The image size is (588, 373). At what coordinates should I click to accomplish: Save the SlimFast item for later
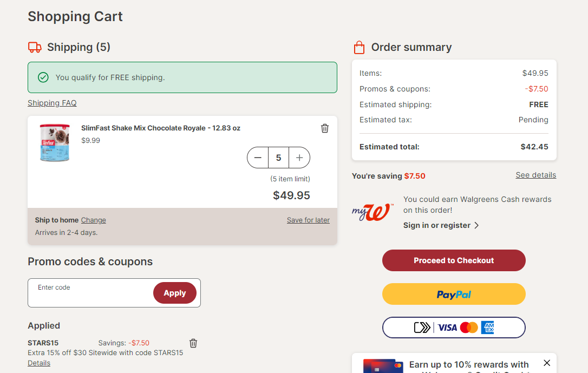point(308,220)
